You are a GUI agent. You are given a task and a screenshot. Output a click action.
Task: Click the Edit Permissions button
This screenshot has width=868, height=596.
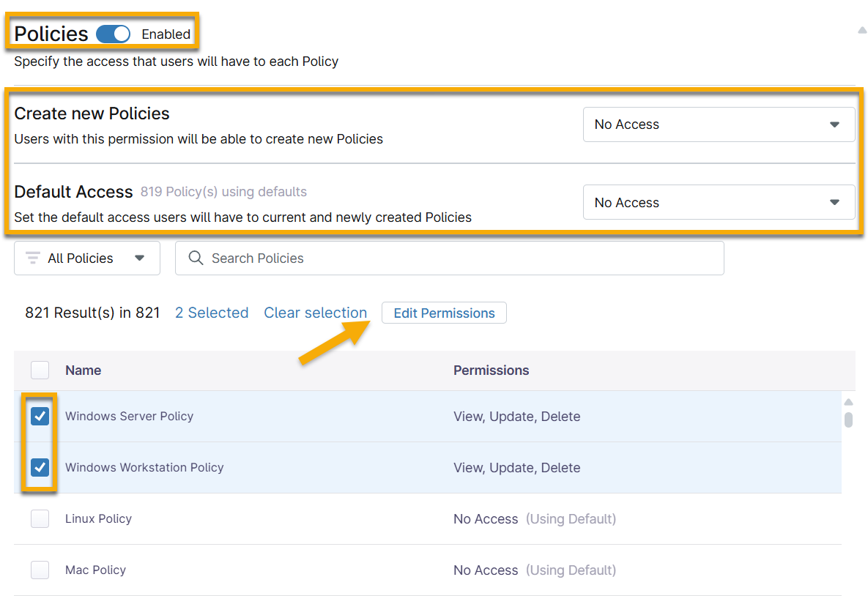coord(444,313)
